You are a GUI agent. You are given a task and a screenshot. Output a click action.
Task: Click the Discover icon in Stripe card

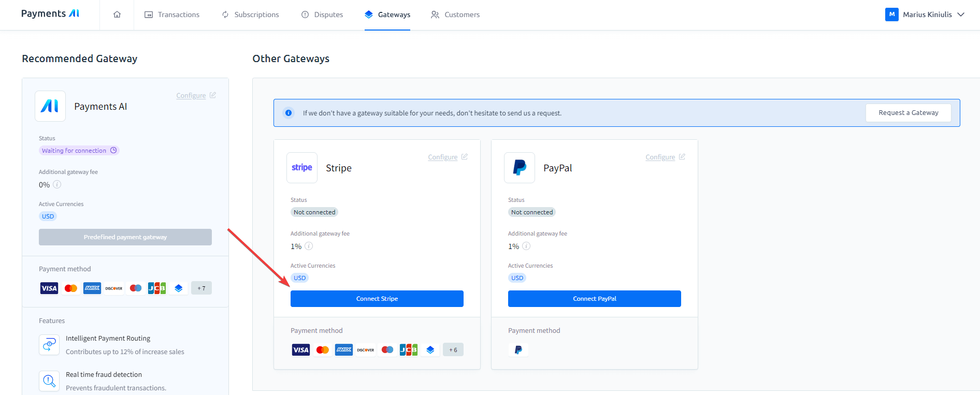click(x=366, y=350)
